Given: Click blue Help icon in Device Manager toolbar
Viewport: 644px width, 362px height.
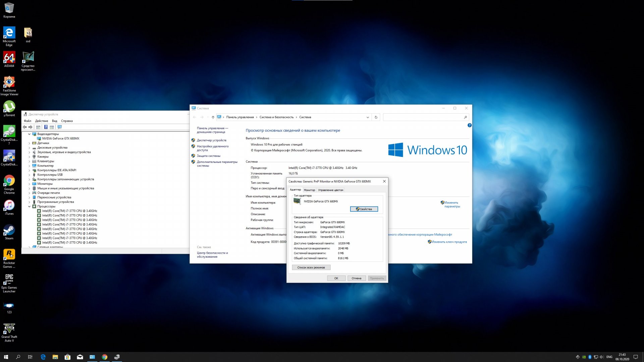Looking at the screenshot, I should click(x=46, y=127).
